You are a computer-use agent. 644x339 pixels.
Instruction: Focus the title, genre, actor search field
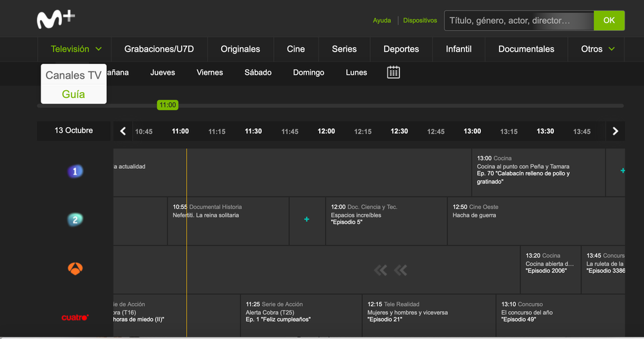tap(518, 21)
